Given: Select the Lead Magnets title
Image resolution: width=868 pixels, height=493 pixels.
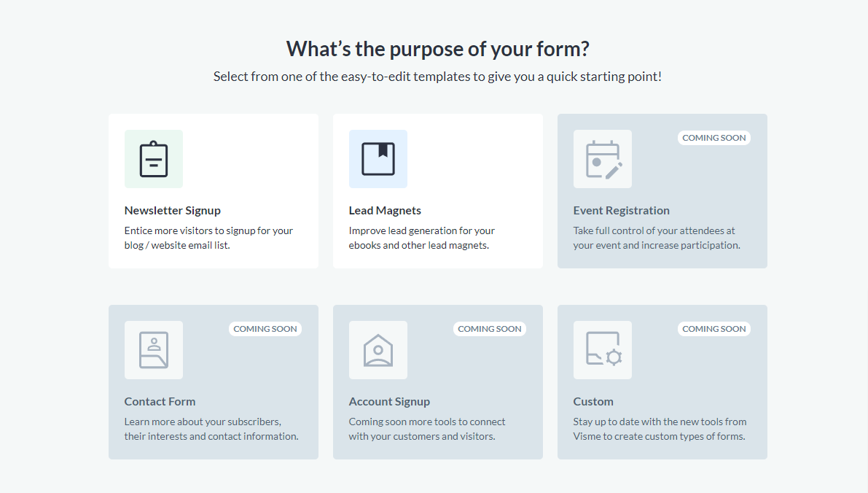Looking at the screenshot, I should (385, 211).
